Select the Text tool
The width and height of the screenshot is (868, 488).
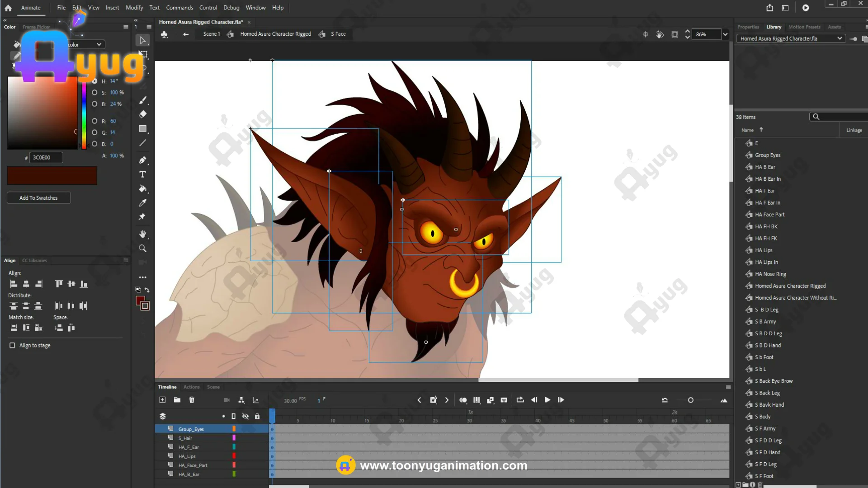tap(142, 174)
